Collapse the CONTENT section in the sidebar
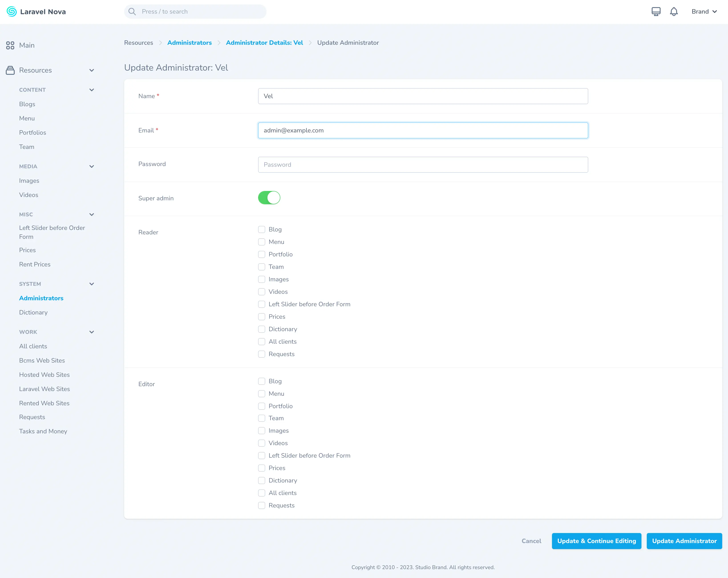Viewport: 728px width, 578px height. point(91,89)
